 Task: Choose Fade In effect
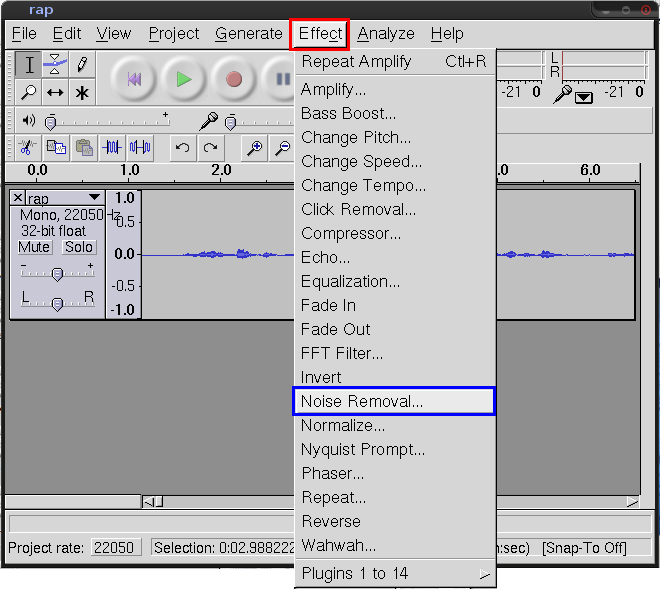(394, 305)
